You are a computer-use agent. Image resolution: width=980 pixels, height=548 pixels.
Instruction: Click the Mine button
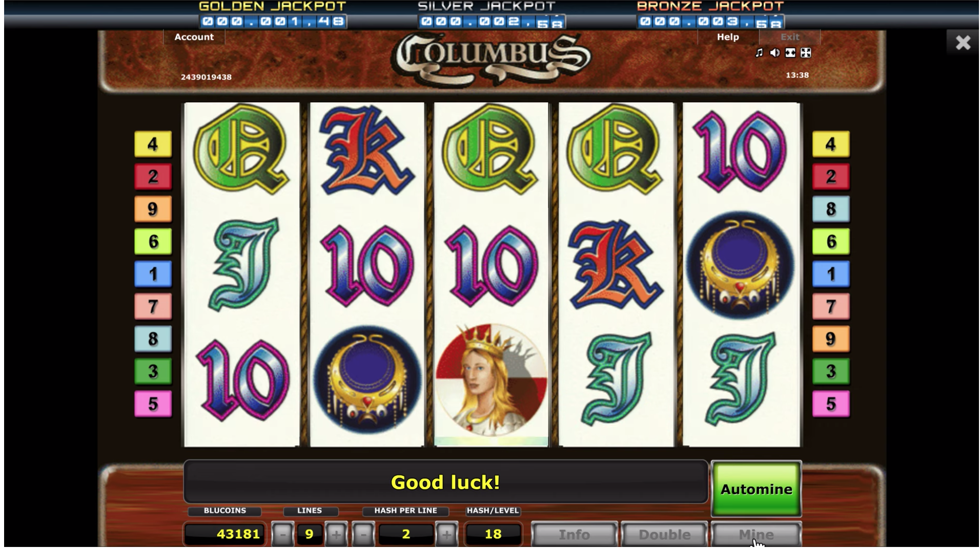coord(757,535)
